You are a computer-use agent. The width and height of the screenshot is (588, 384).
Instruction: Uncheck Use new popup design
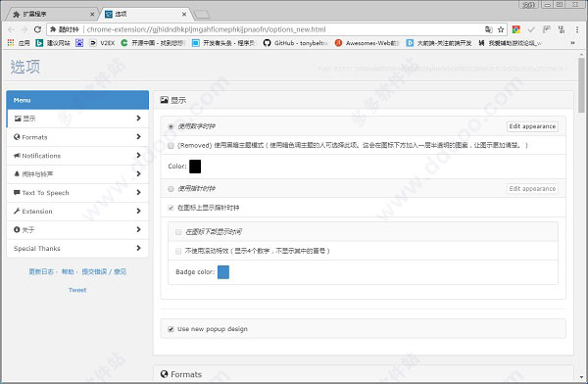pos(171,329)
